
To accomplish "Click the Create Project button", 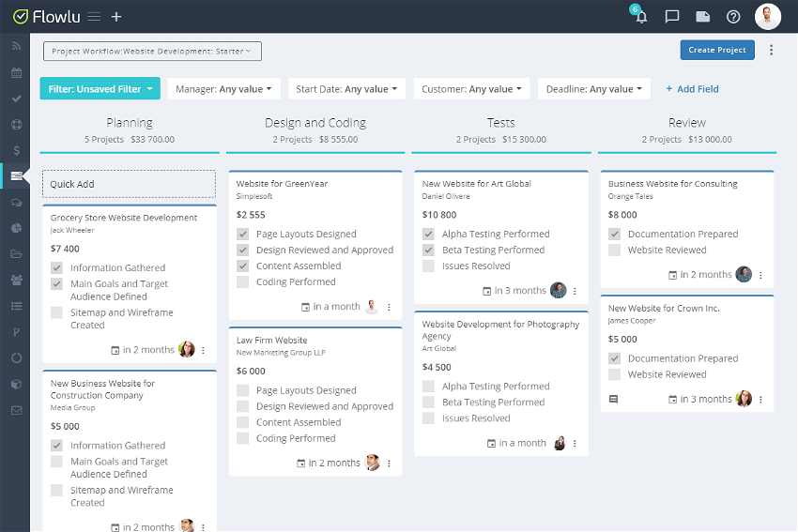I will (x=716, y=51).
